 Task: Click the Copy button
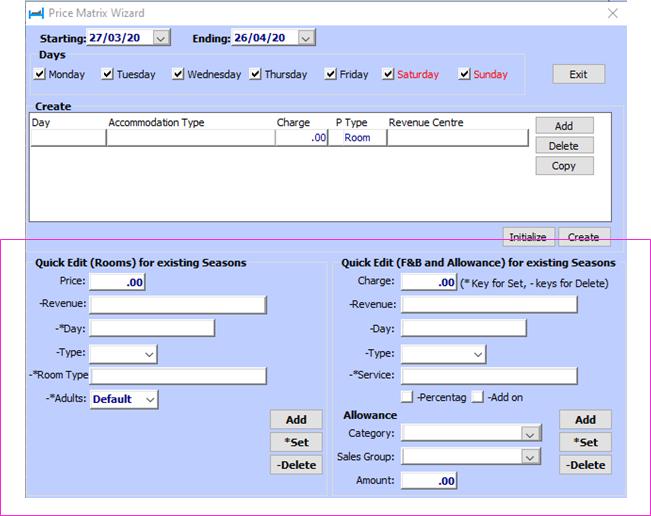(564, 166)
